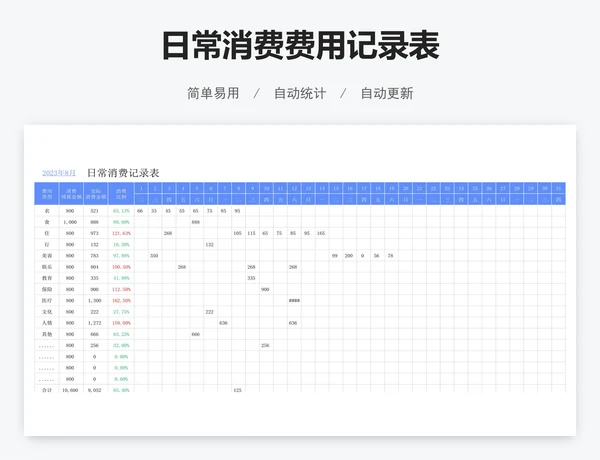Select the green 32.00% ratio cell
This screenshot has height=460, width=600.
click(121, 345)
